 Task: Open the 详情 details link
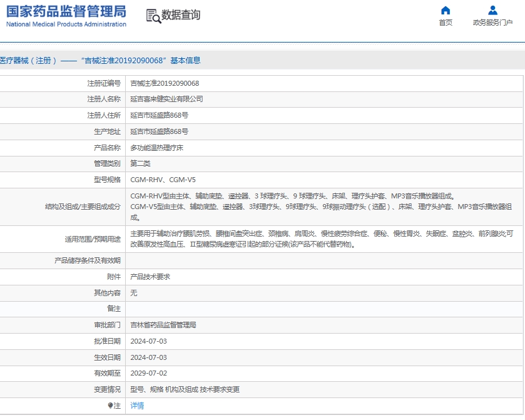pyautogui.click(x=137, y=406)
